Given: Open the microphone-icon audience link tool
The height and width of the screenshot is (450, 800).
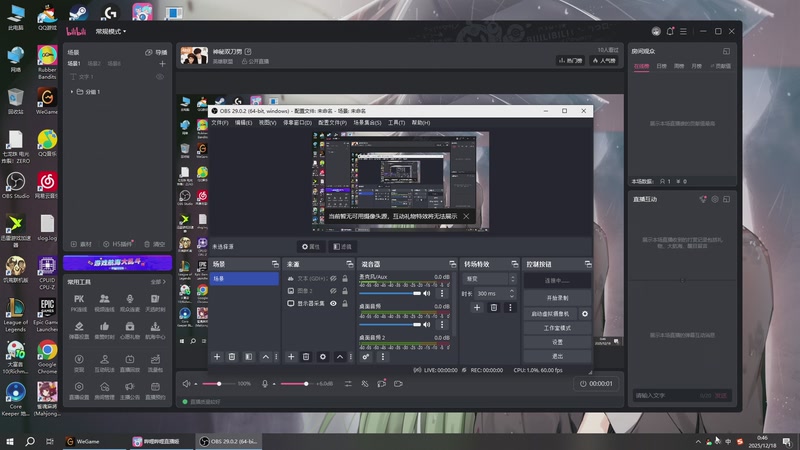Looking at the screenshot, I should 130,303.
